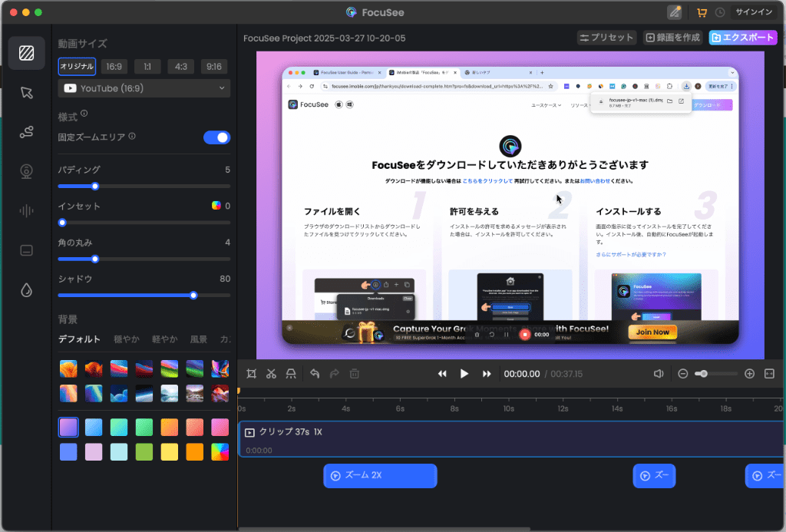Redo the last edit
This screenshot has width=786, height=532.
[335, 374]
